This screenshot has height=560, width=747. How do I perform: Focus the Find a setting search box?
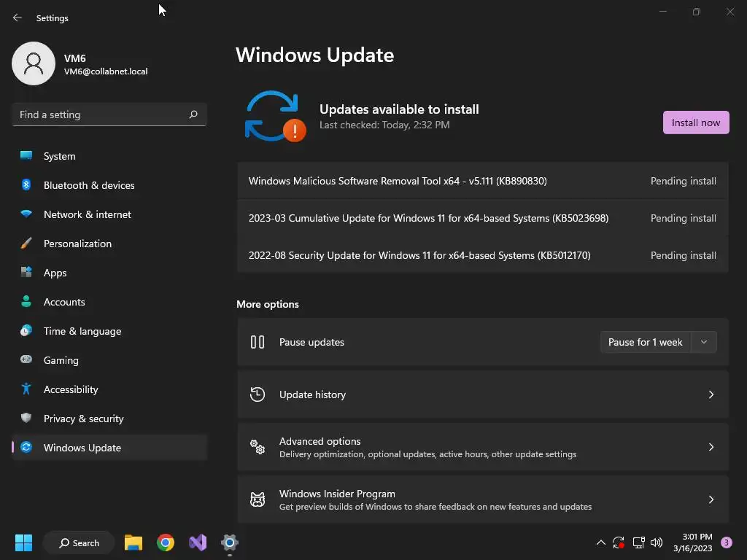click(x=109, y=114)
